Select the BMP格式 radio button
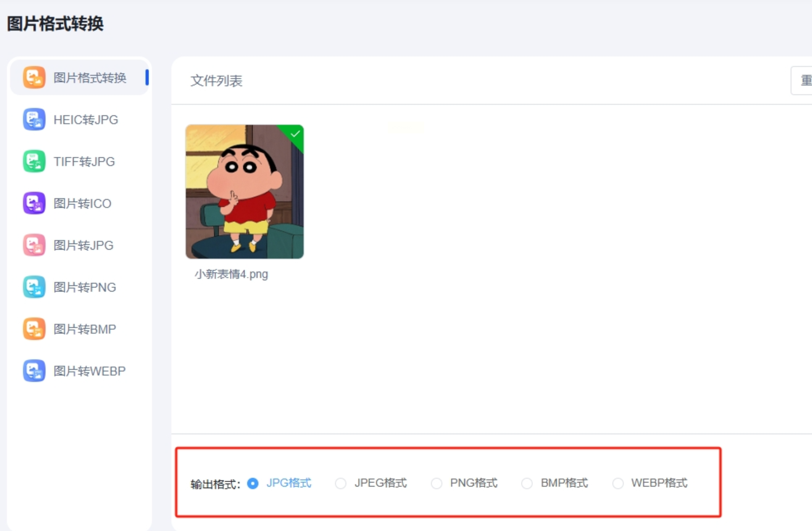812x531 pixels. point(527,483)
